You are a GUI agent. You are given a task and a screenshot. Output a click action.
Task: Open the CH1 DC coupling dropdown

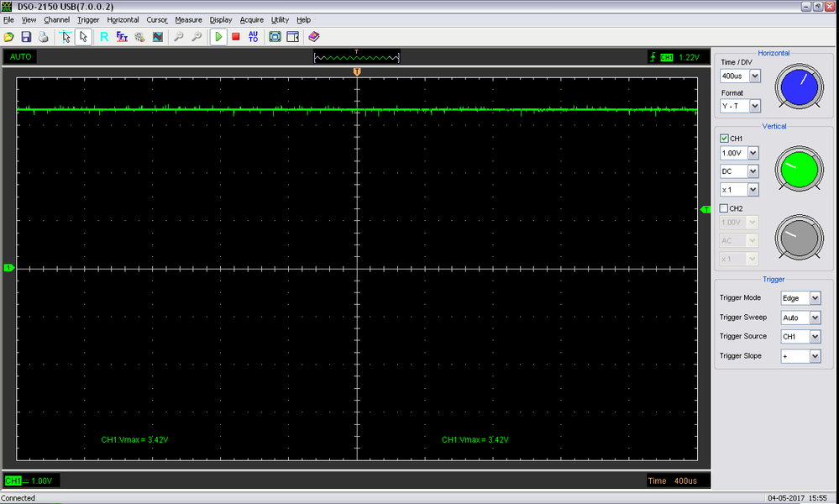tap(752, 171)
